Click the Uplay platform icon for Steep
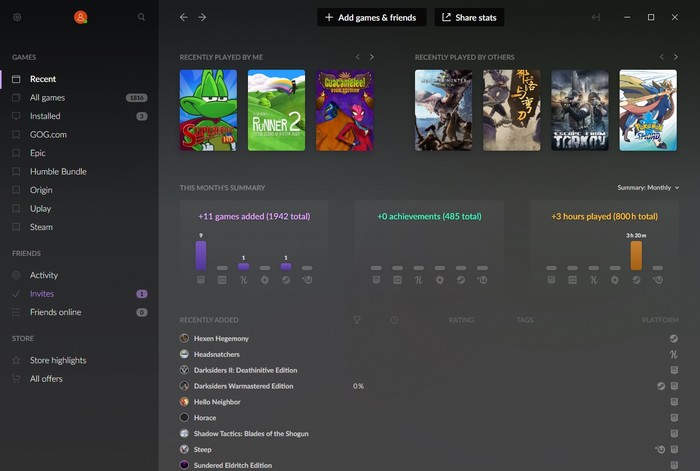The height and width of the screenshot is (471, 700). [660, 450]
